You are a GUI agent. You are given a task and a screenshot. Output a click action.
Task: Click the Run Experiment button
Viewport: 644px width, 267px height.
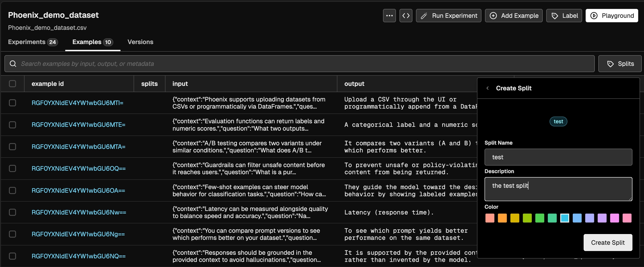[x=448, y=16]
